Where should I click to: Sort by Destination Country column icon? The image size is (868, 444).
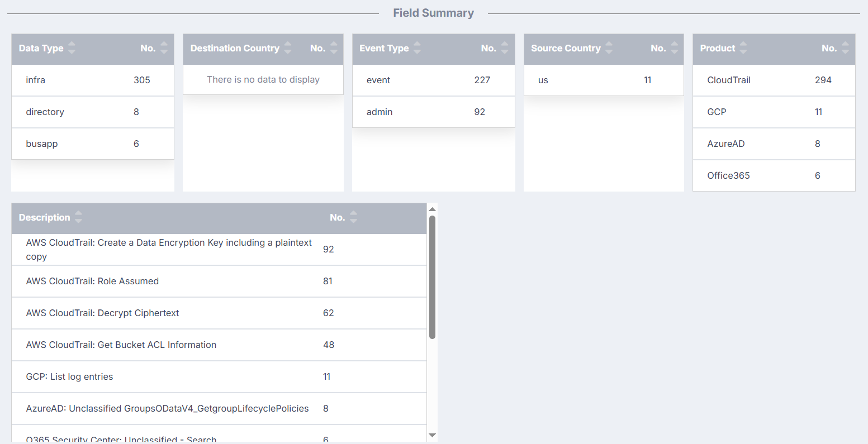point(288,48)
